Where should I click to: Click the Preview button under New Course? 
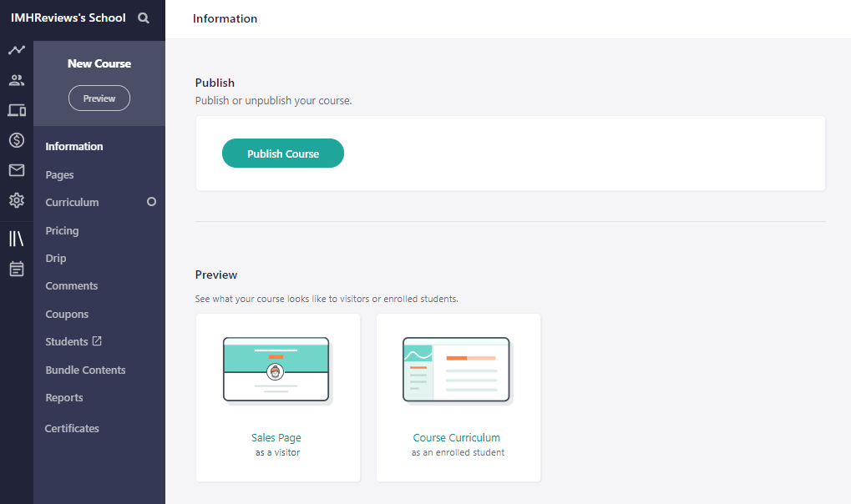[x=99, y=98]
